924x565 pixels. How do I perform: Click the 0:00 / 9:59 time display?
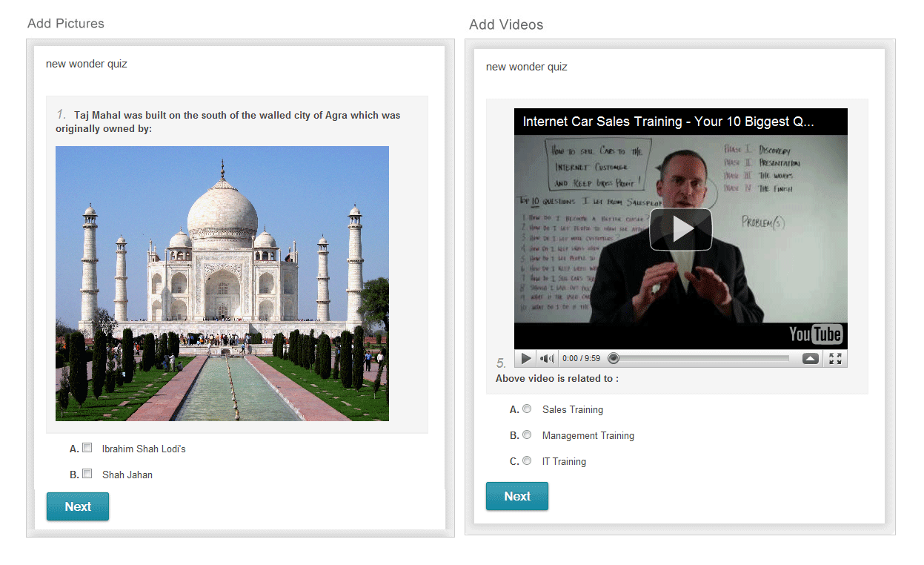[x=581, y=359]
